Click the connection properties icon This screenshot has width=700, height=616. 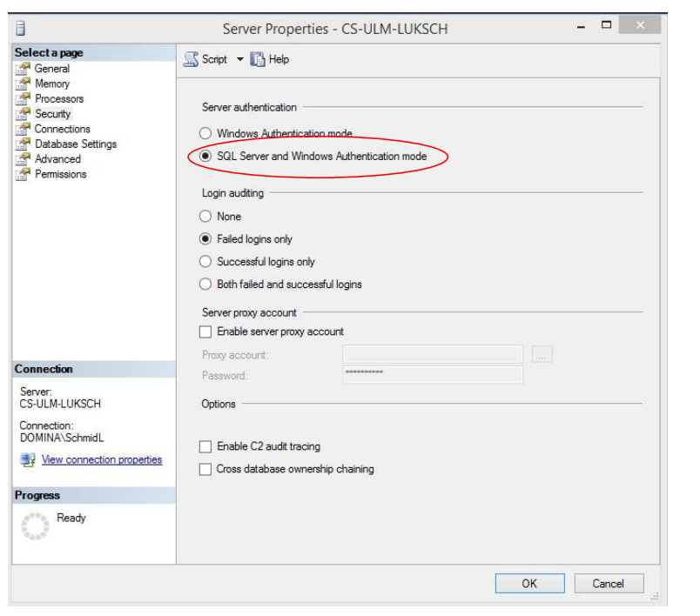pos(28,460)
